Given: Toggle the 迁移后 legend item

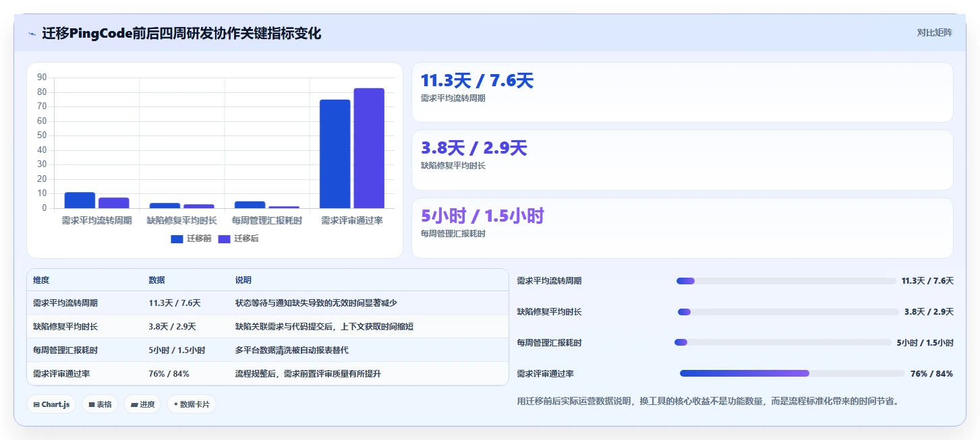Looking at the screenshot, I should tap(239, 239).
